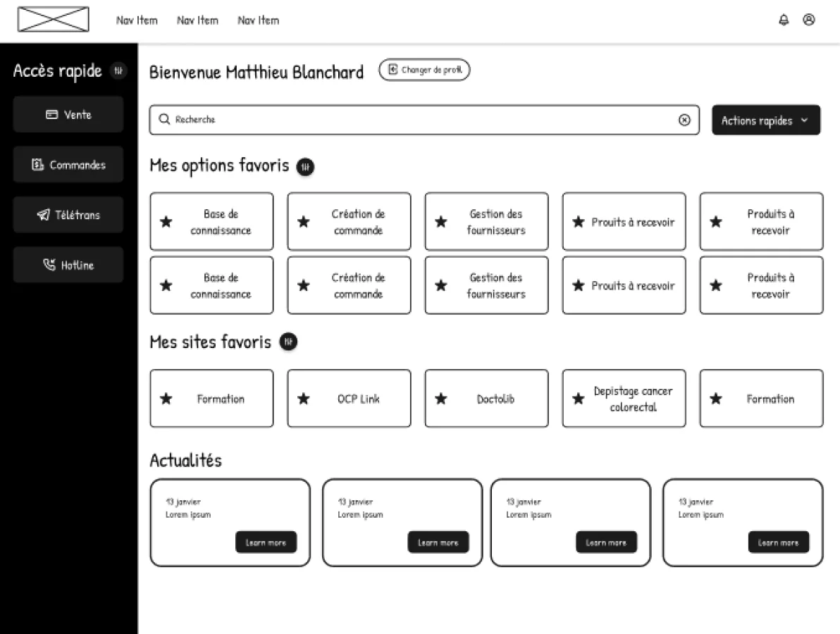840x634 pixels.
Task: Open top-row Prouits à recevoir favorite
Action: click(x=624, y=222)
